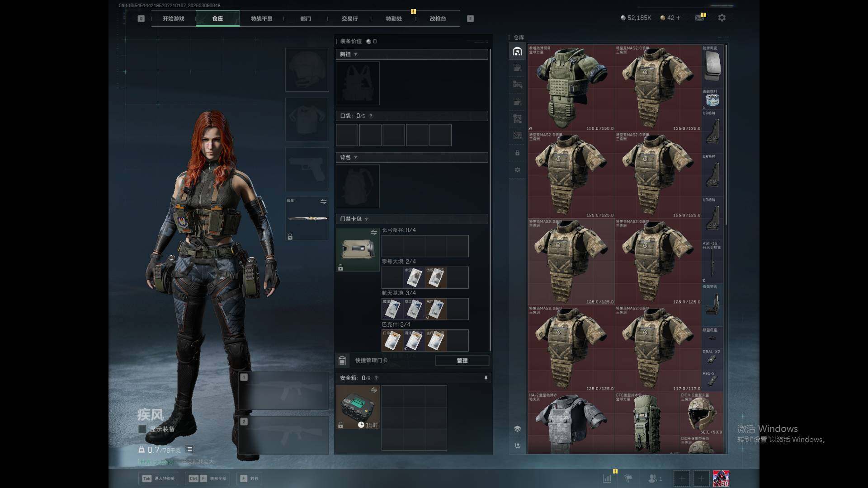Open the settings gear in top right
Image resolution: width=868 pixels, height=488 pixels.
[x=722, y=18]
